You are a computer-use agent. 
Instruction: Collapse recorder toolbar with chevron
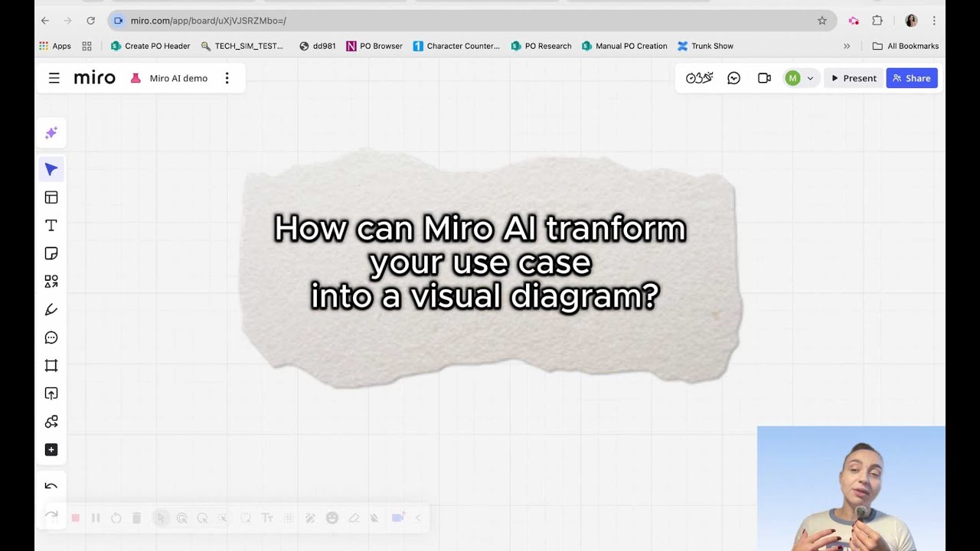coord(418,518)
